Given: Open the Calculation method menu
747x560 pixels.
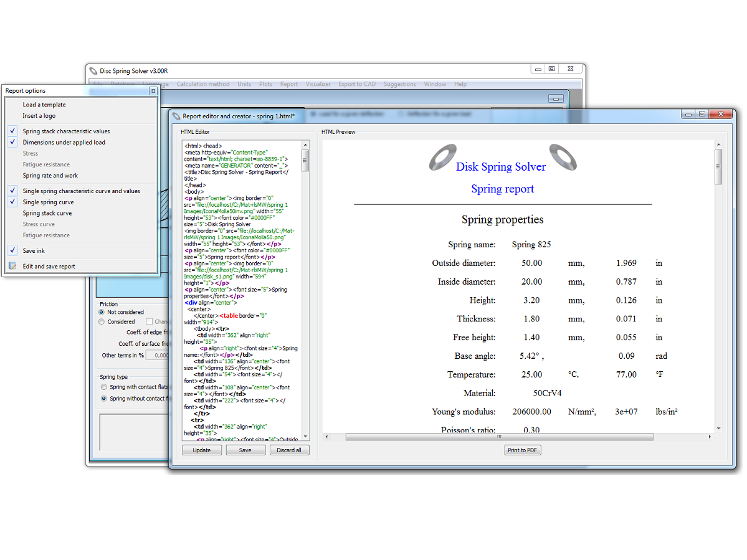Looking at the screenshot, I should click(203, 84).
